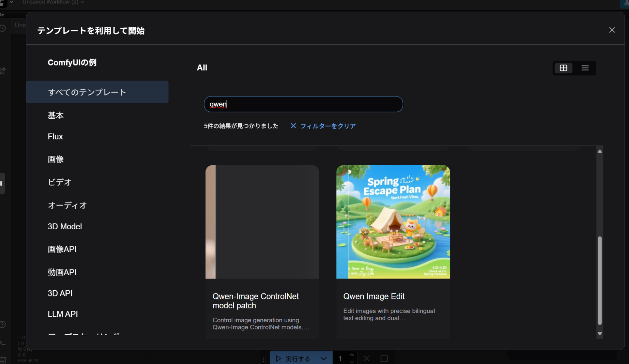Expand the run button dropdown chevron

click(324, 359)
